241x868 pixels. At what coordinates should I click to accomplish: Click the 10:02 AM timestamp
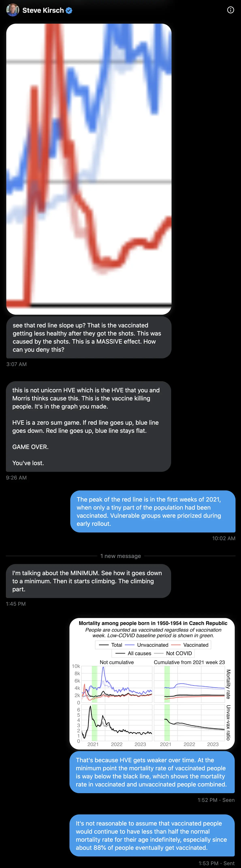pos(224,539)
